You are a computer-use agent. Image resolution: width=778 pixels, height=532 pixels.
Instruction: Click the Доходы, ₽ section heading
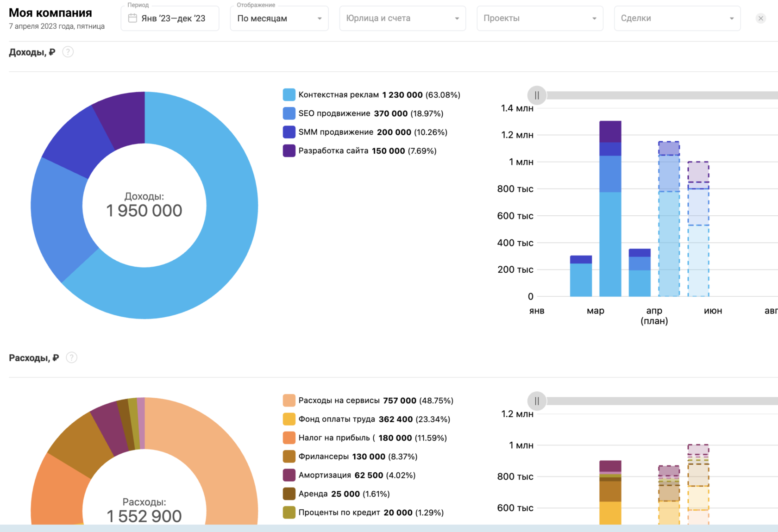coord(32,52)
